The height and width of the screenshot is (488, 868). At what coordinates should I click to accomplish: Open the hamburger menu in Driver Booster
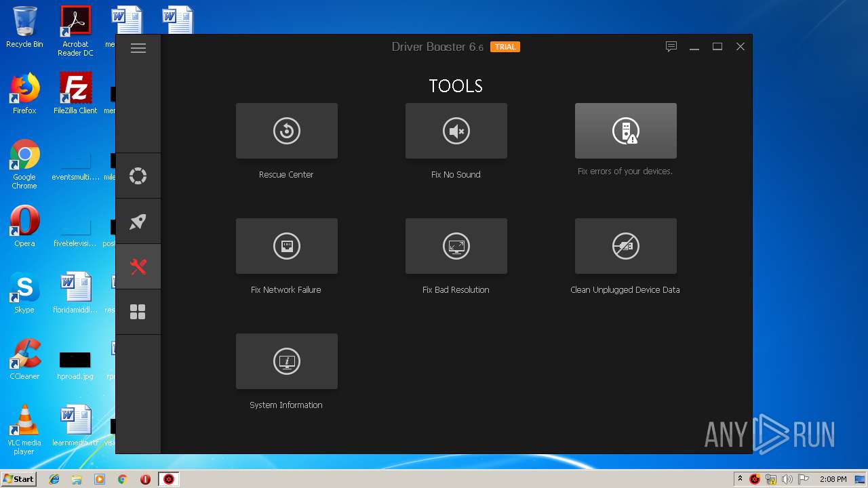click(x=138, y=48)
